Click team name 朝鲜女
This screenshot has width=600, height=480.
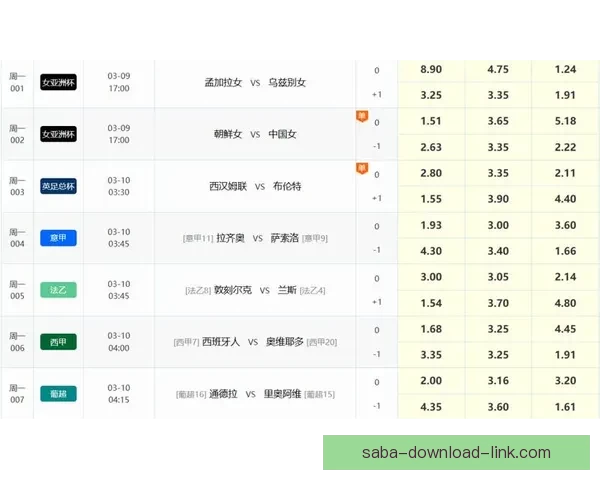[228, 134]
